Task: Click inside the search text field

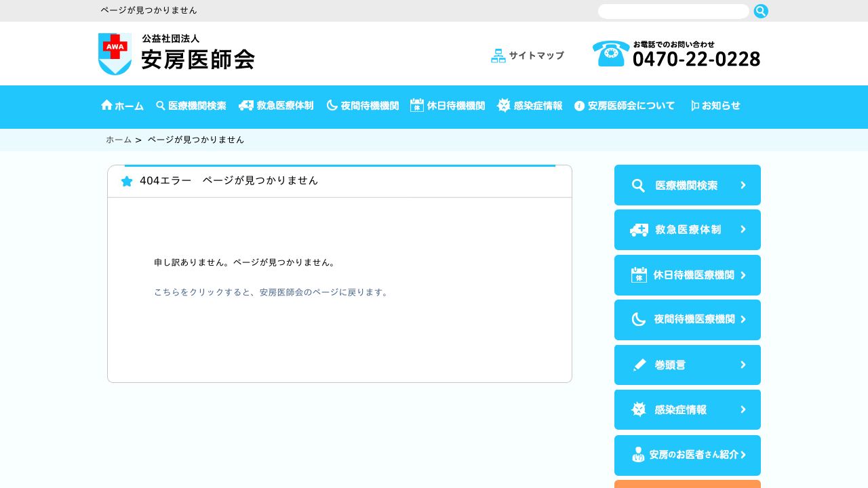Action: pos(673,12)
